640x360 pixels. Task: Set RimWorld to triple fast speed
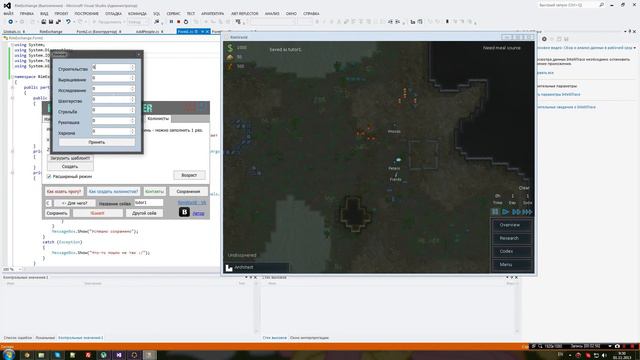[527, 212]
